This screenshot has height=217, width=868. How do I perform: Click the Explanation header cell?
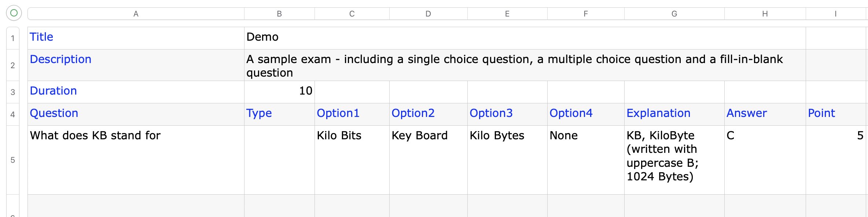pyautogui.click(x=674, y=114)
